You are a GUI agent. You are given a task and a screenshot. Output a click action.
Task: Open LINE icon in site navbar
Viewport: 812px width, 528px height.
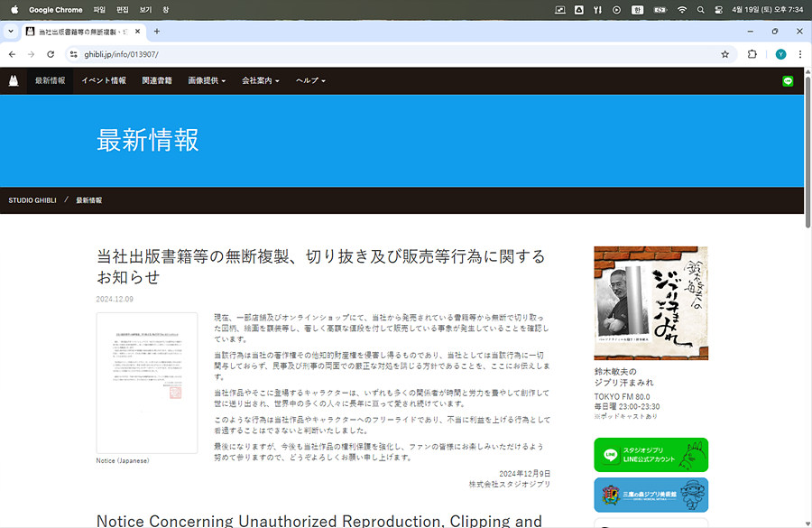(788, 81)
